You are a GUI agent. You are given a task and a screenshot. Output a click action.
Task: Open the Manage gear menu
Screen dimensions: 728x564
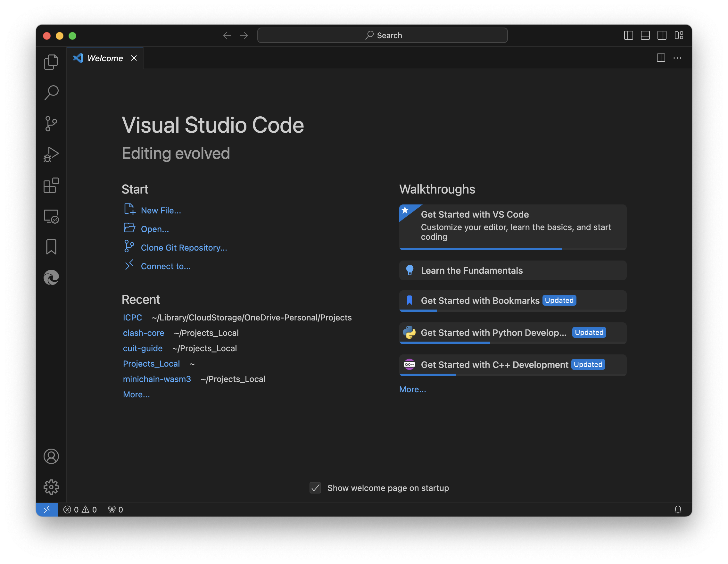[51, 487]
